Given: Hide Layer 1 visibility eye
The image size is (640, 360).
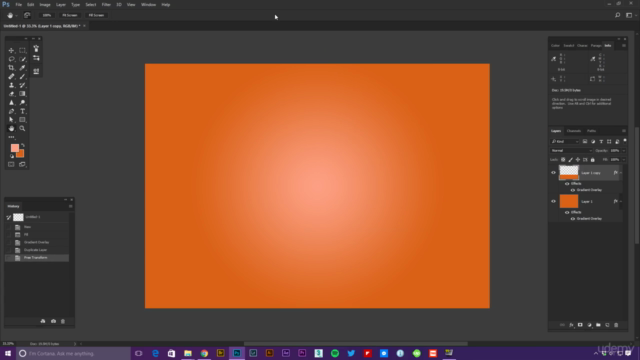Looking at the screenshot, I should coord(553,201).
